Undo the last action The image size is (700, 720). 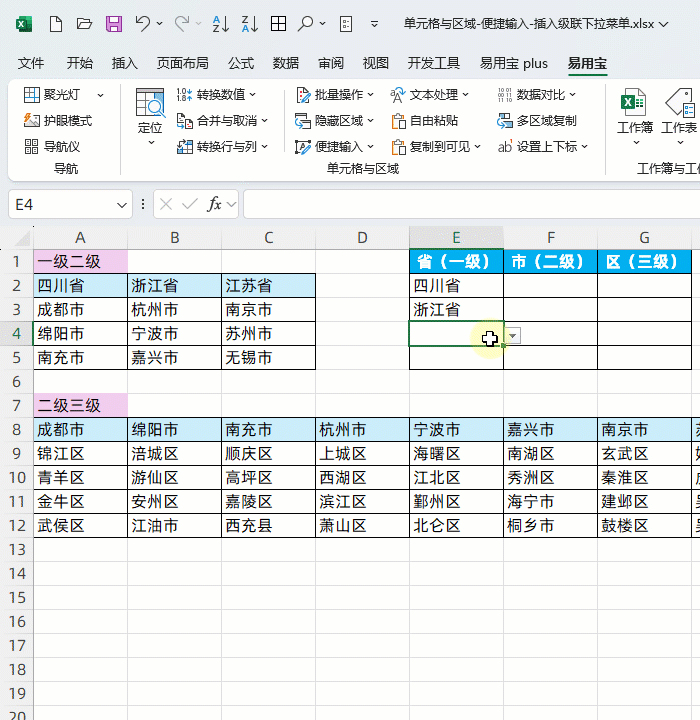(143, 23)
